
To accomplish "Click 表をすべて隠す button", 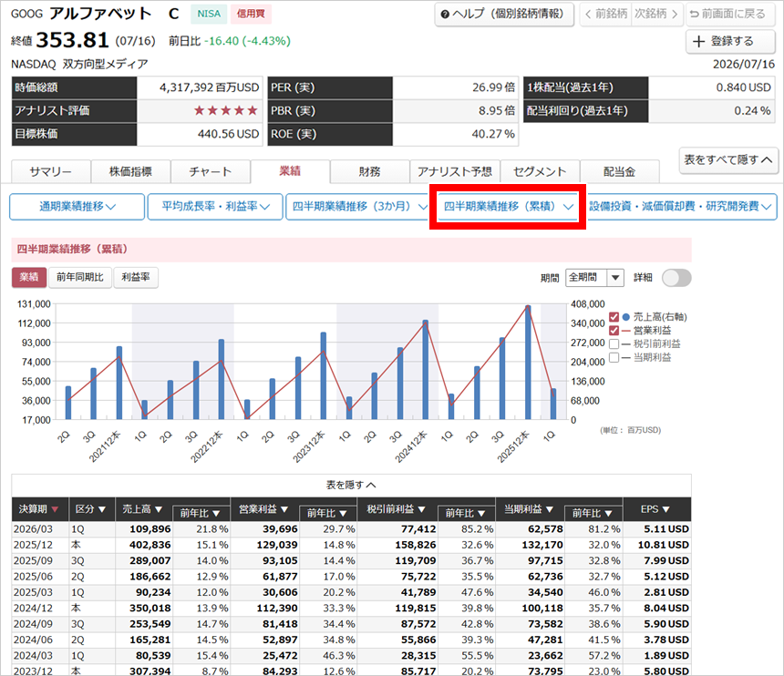I will (728, 159).
